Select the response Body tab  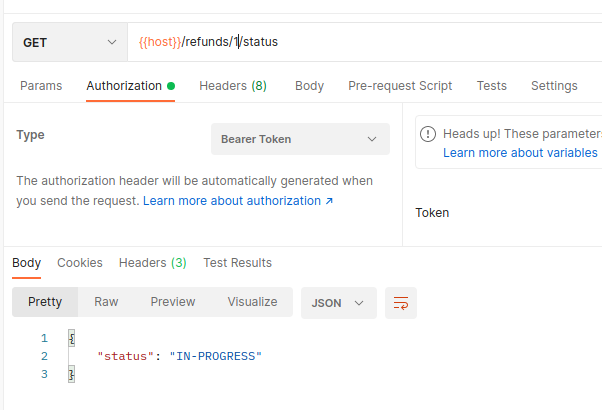(26, 263)
